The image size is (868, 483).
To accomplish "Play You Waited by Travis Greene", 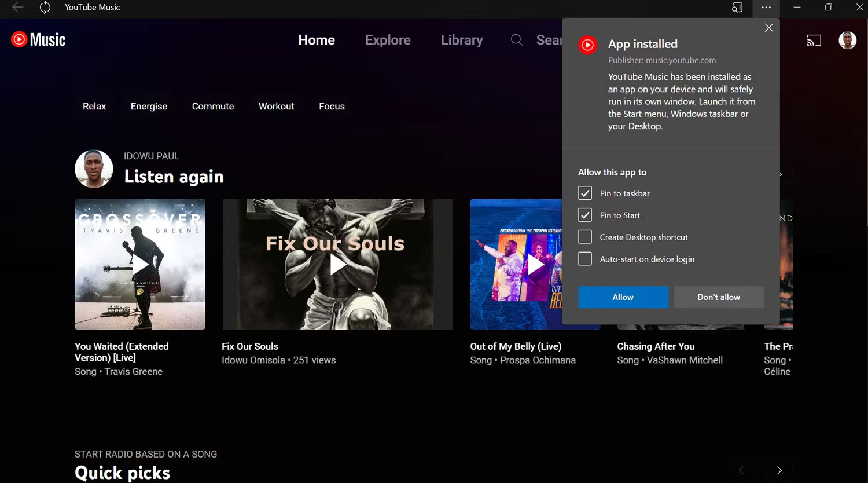I will (139, 264).
